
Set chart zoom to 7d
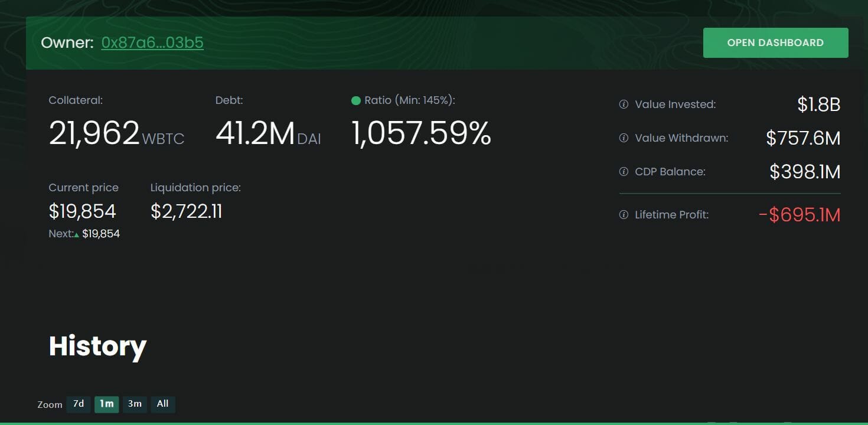pos(79,404)
